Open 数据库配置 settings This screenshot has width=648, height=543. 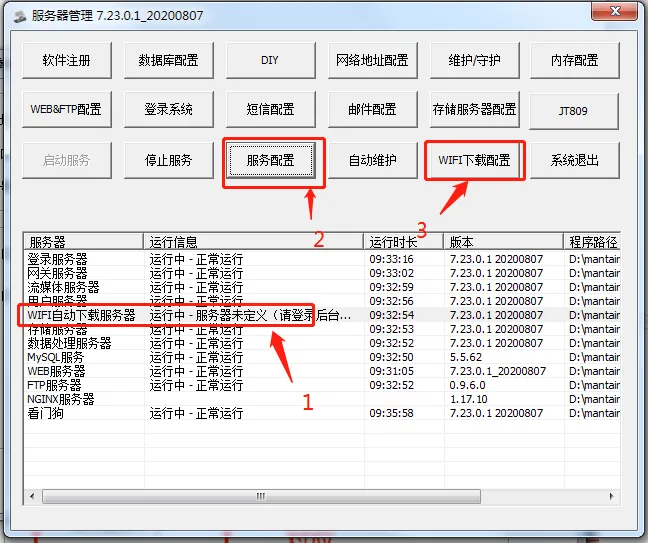tap(169, 60)
